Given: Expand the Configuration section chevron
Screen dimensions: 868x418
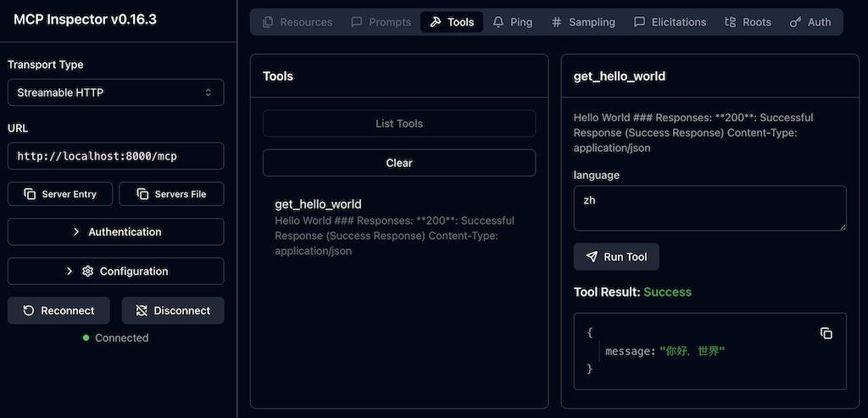Looking at the screenshot, I should click(x=70, y=271).
